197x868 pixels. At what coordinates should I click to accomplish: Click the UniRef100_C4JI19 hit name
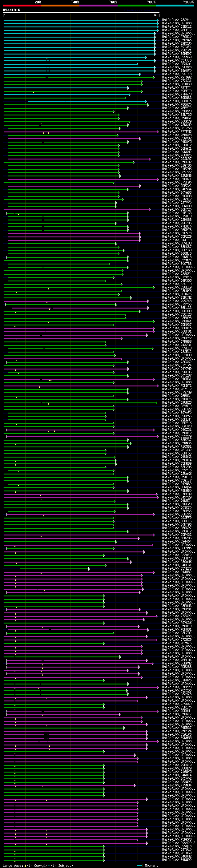click(x=177, y=240)
